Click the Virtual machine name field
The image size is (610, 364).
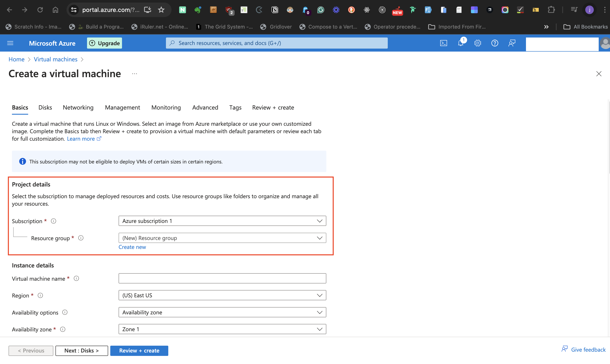tap(222, 278)
